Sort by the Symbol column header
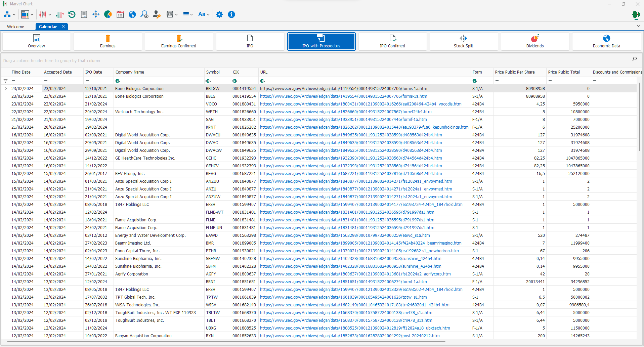 [x=217, y=72]
